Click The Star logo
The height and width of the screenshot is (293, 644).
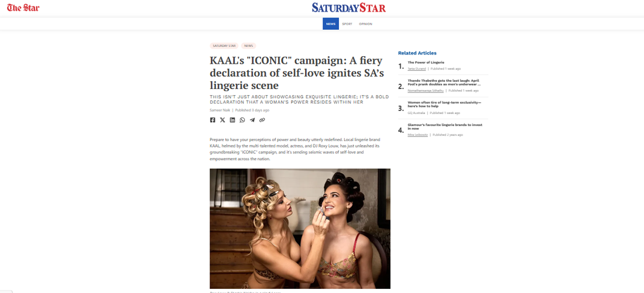tap(23, 8)
